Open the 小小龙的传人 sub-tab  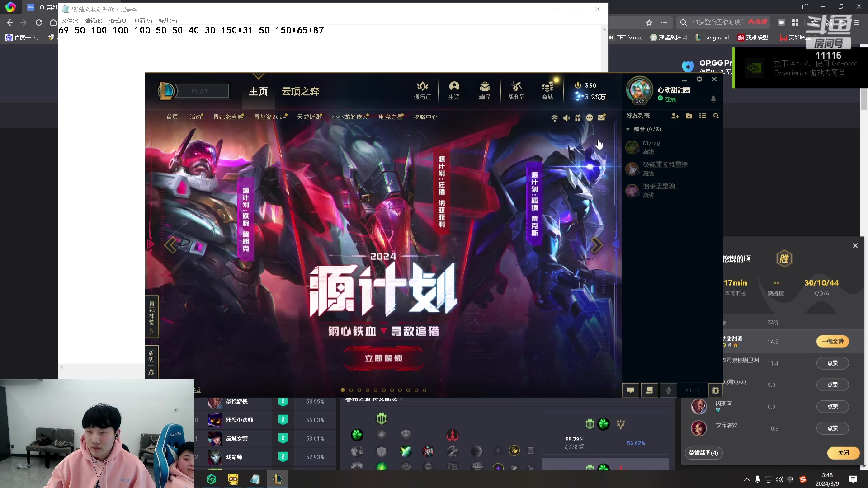coord(350,117)
